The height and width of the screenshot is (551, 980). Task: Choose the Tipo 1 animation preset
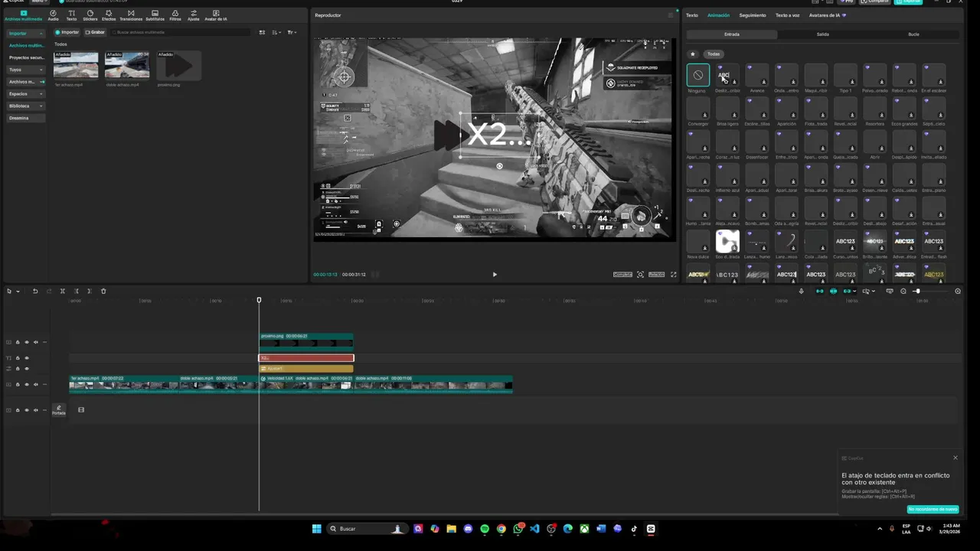pyautogui.click(x=845, y=75)
